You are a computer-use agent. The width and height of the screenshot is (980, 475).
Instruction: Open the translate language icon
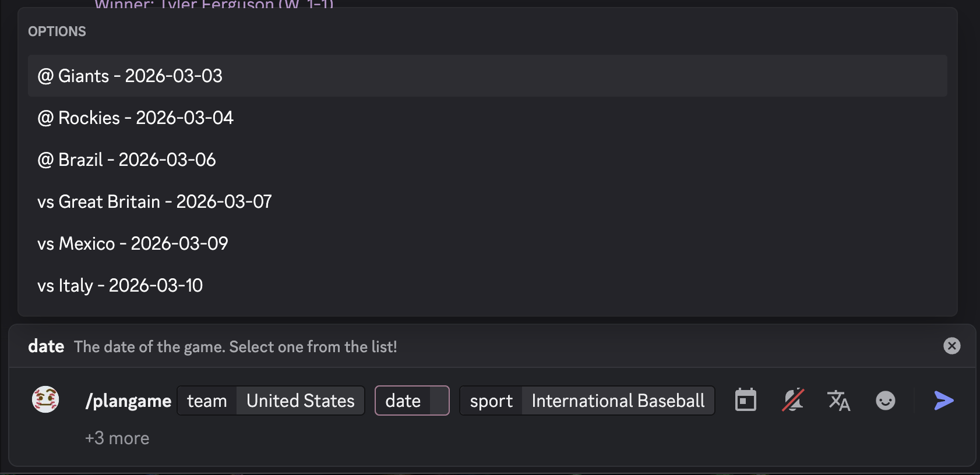[839, 400]
